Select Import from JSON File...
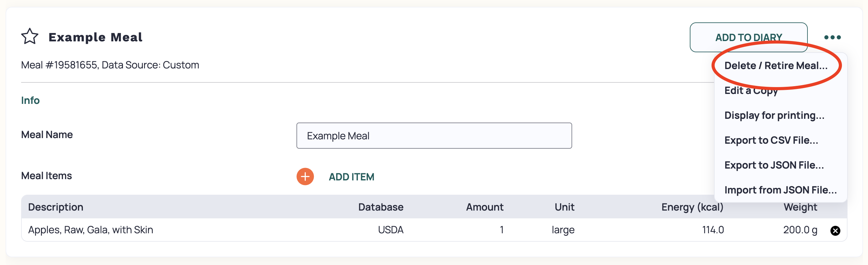This screenshot has width=868, height=265. [x=780, y=190]
